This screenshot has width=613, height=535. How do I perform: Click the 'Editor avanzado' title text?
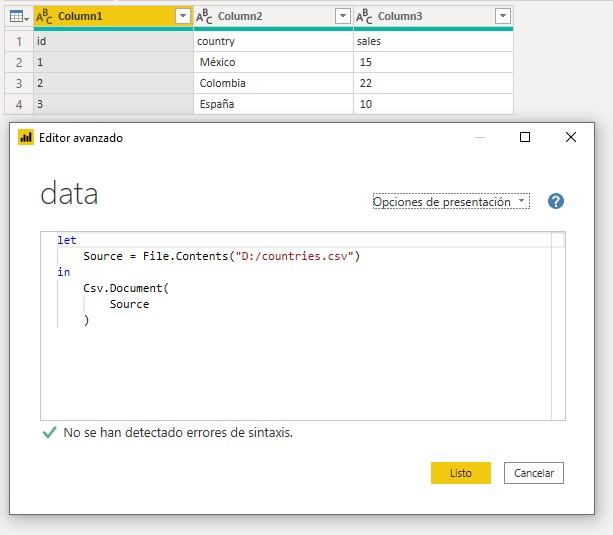[81, 138]
